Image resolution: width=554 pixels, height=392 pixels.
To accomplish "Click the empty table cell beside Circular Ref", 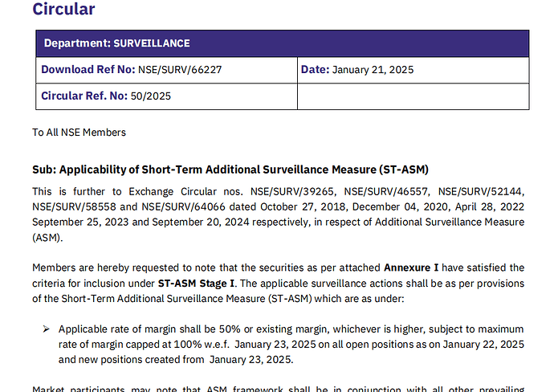I will click(x=413, y=96).
